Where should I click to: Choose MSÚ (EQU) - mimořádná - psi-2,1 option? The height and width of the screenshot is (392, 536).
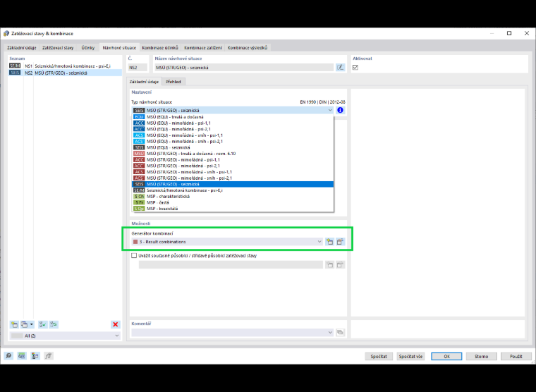tap(233, 129)
